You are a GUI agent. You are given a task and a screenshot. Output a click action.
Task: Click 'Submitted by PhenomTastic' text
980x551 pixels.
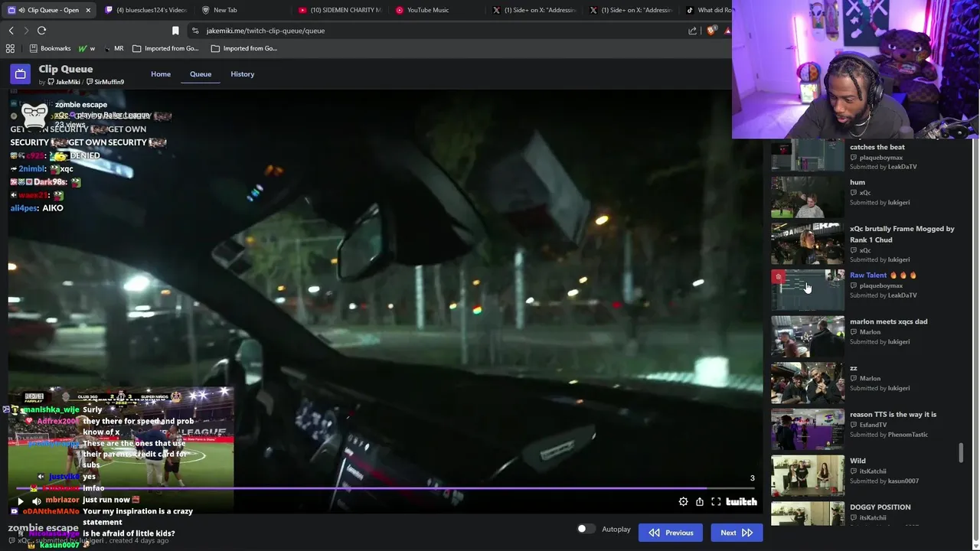pyautogui.click(x=888, y=435)
